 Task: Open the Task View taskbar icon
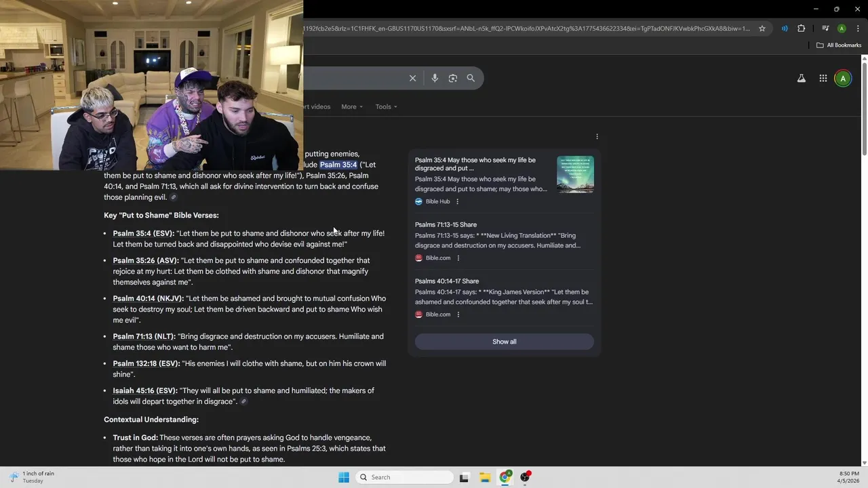(x=464, y=477)
